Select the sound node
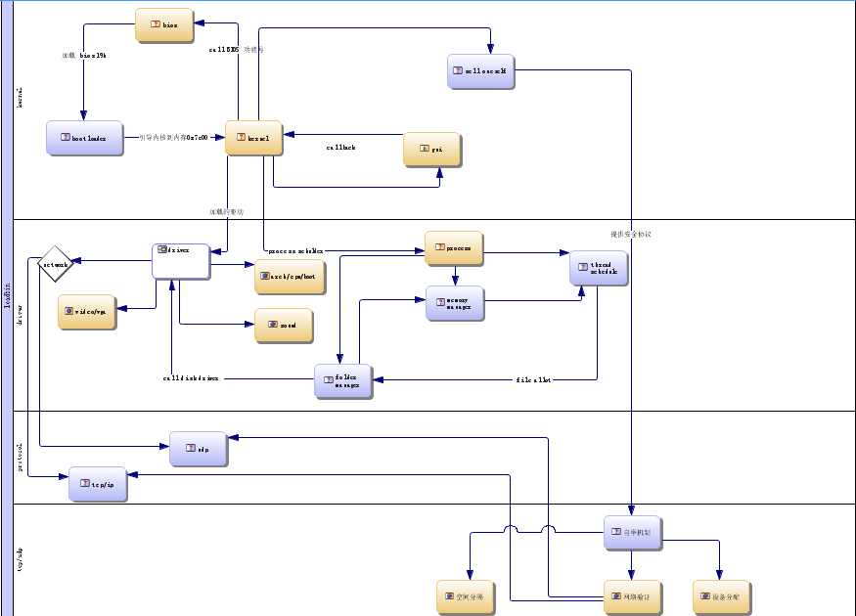The width and height of the screenshot is (856, 616). pos(284,326)
